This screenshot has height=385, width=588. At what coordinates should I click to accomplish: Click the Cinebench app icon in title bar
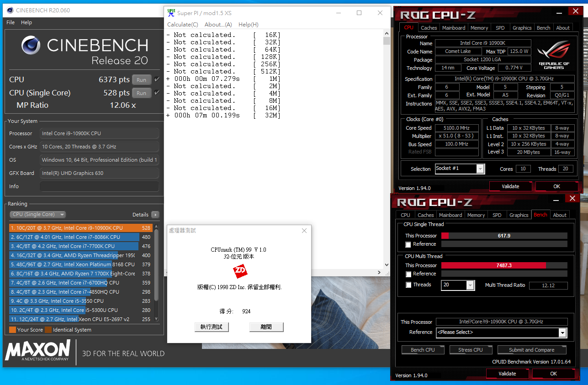point(10,10)
